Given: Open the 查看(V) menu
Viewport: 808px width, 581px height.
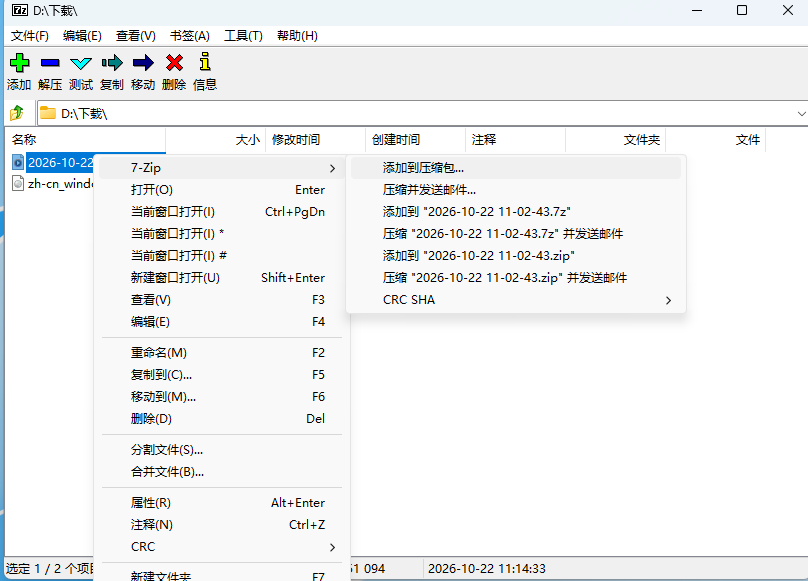Looking at the screenshot, I should click(136, 36).
